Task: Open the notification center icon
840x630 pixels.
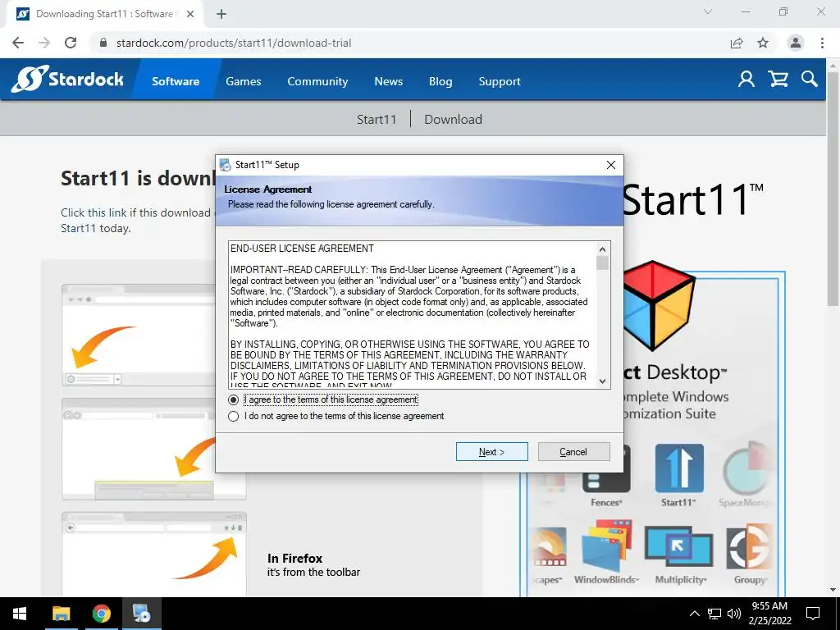Action: 813,614
